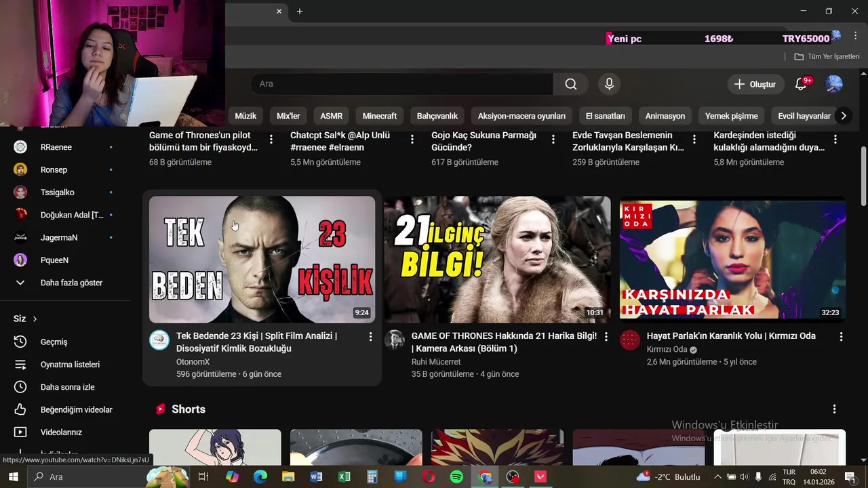Select the El sanatları chip
This screenshot has height=488, width=868.
[606, 116]
